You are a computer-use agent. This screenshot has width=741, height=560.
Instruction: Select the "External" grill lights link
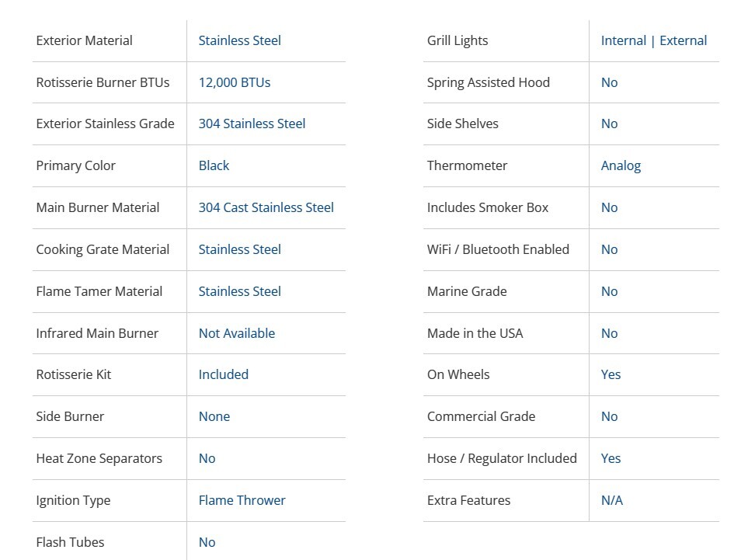[683, 40]
